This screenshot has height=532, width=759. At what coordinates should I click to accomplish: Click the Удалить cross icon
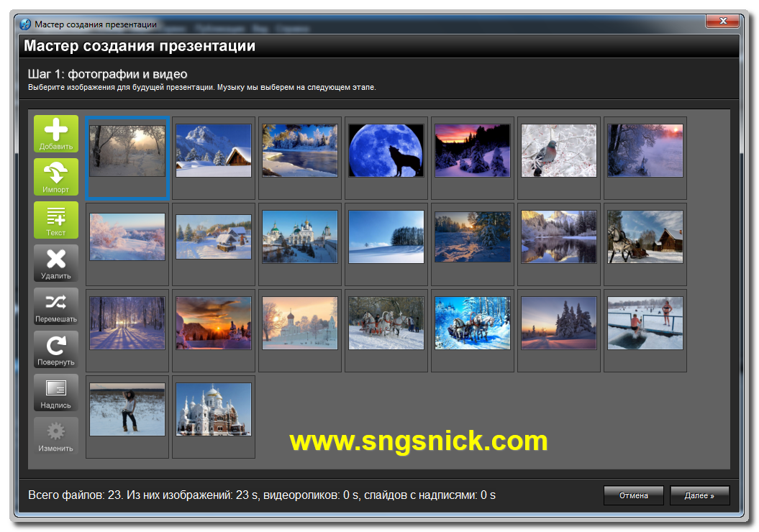click(x=55, y=263)
